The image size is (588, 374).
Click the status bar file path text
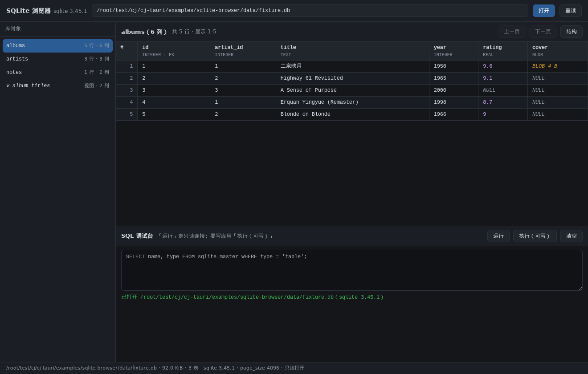pos(82,368)
